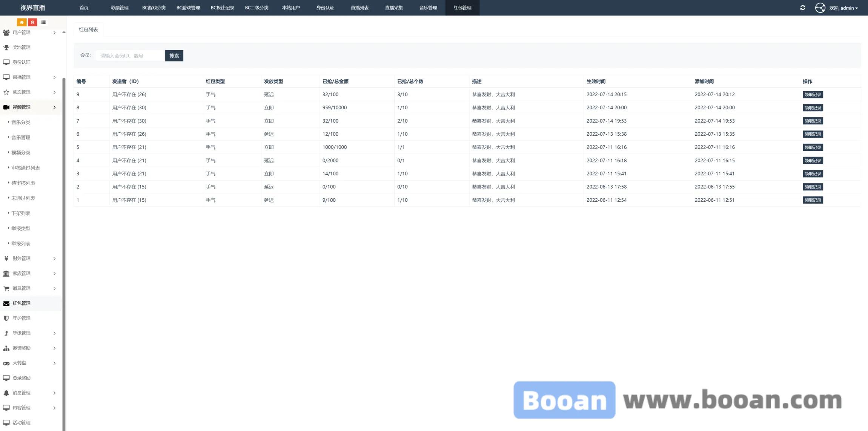Click the list menu icon in sidebar header

point(43,22)
